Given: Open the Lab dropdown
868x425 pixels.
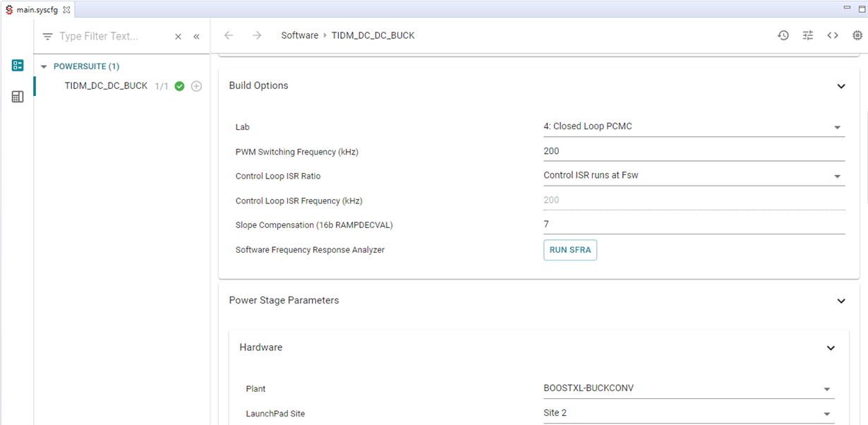Looking at the screenshot, I should point(837,127).
